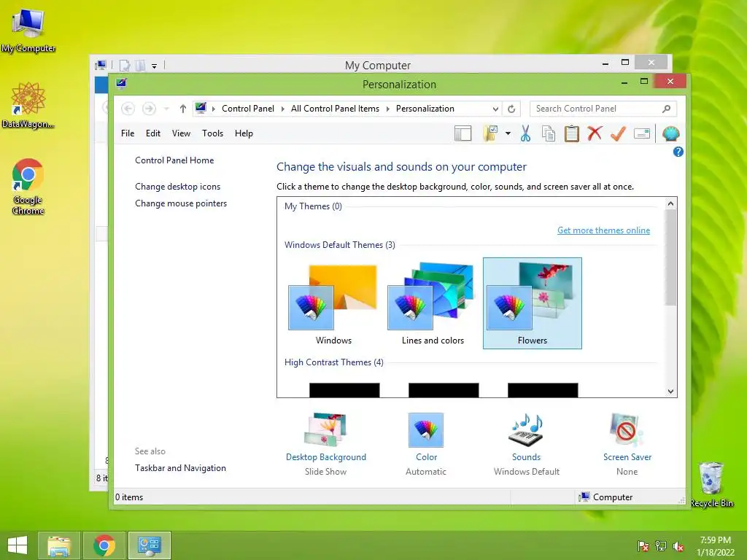Select the Lines and colors theme
Viewport: 747px width, 560px height.
click(433, 303)
